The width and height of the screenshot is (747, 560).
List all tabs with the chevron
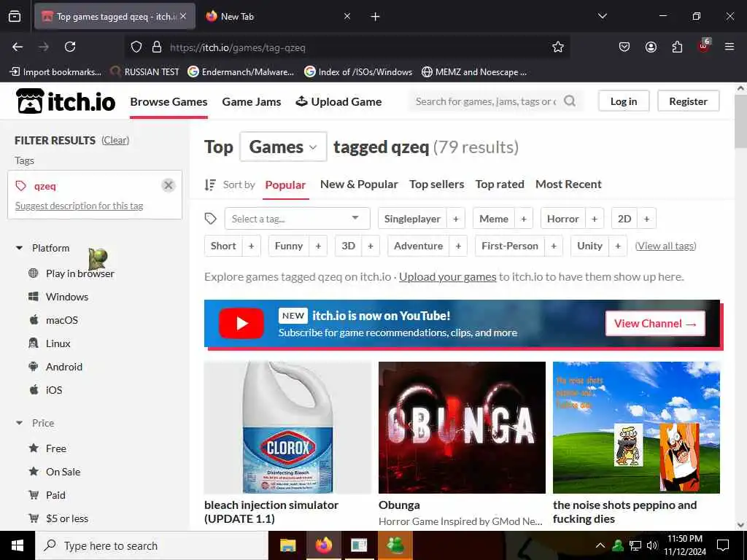point(602,16)
